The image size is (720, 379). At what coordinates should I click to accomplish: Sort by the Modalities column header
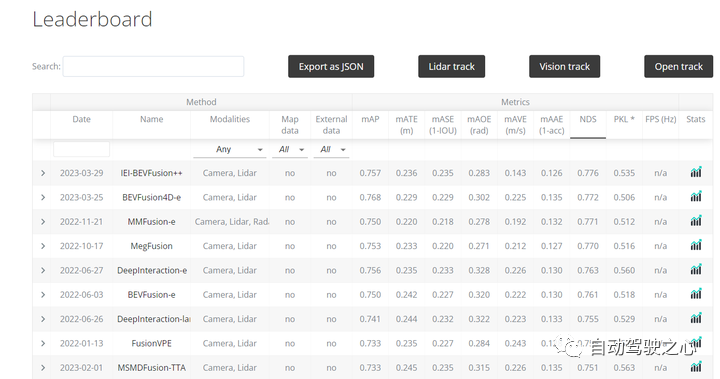[230, 119]
